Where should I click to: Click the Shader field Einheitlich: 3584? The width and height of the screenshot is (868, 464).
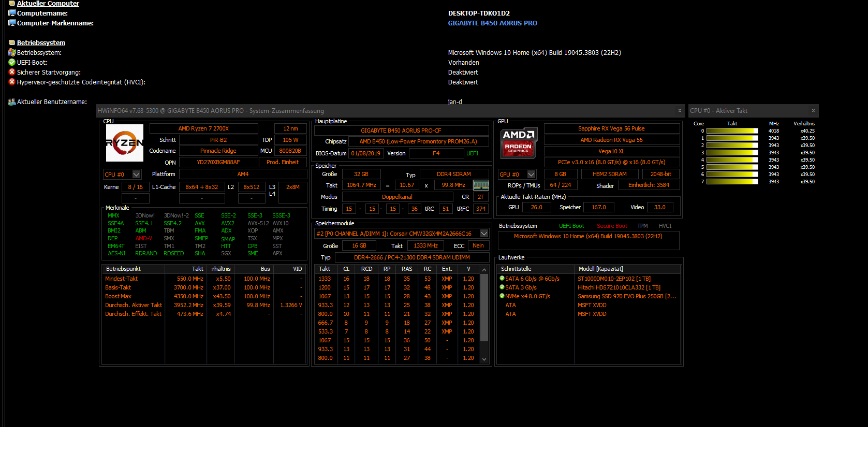pos(649,185)
